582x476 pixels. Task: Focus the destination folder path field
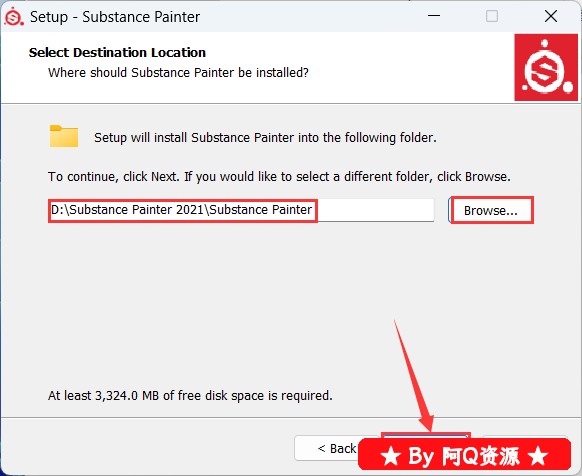tap(241, 210)
